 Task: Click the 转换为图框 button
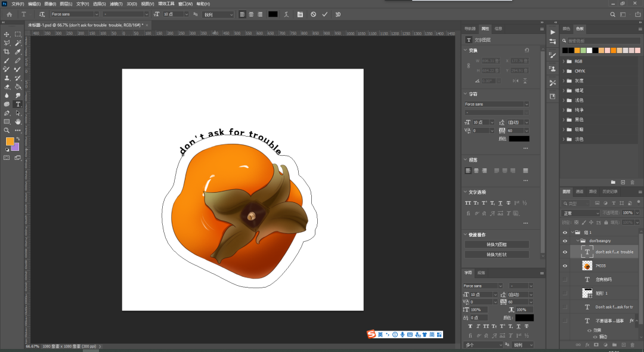point(497,245)
